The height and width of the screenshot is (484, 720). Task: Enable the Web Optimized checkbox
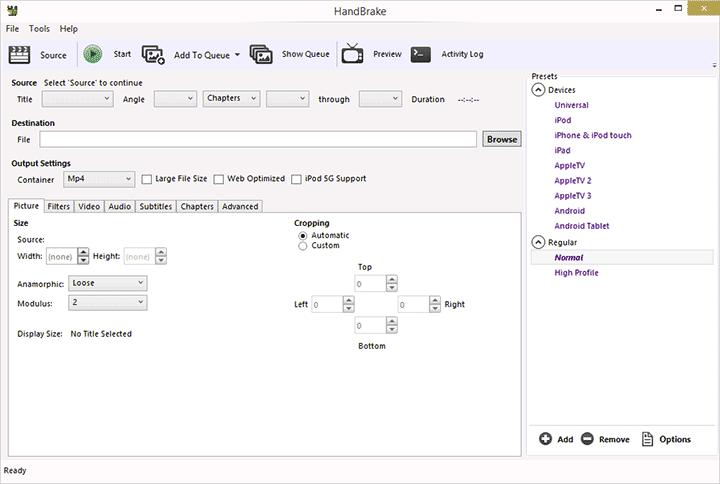point(219,179)
